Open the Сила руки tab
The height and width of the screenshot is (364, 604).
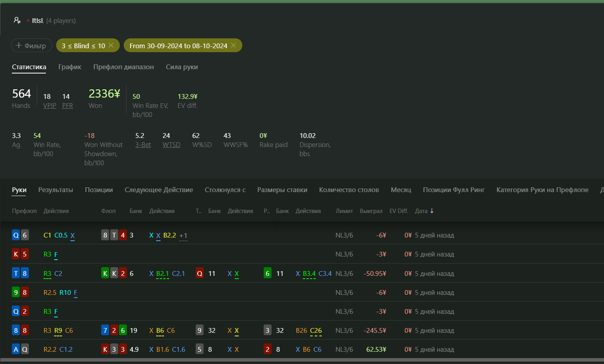click(x=182, y=67)
